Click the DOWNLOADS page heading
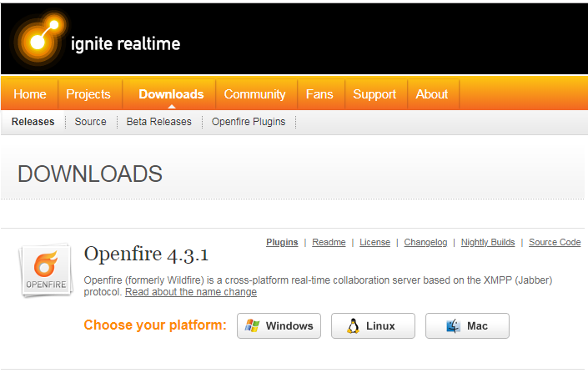 coord(90,174)
